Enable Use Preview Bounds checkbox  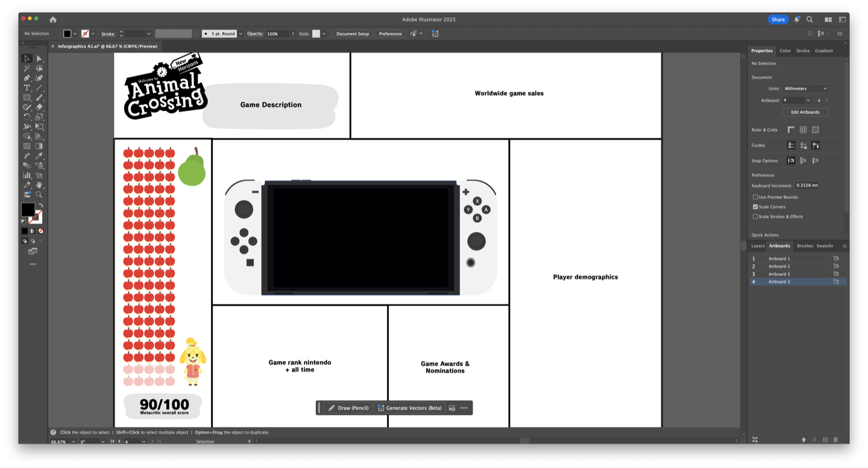tap(755, 197)
